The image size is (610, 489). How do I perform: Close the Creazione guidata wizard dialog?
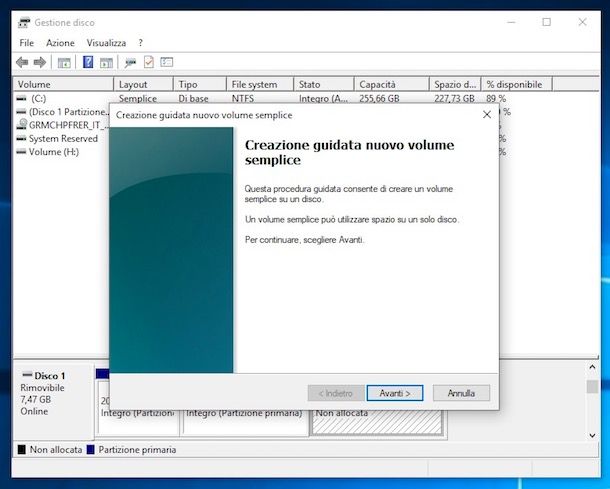[486, 115]
